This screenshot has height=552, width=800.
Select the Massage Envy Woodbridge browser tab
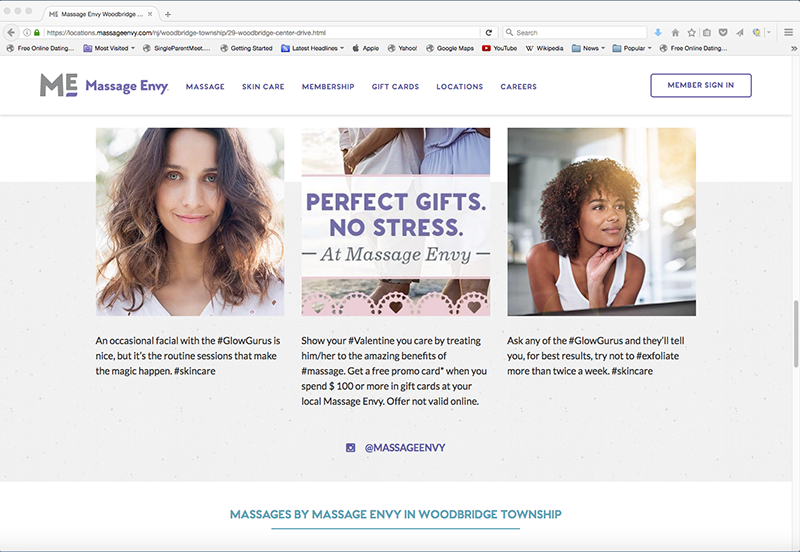101,14
